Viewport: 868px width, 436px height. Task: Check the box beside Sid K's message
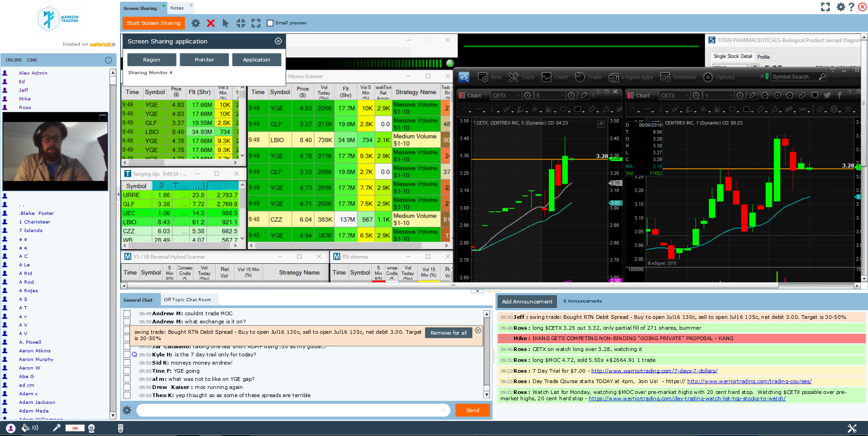click(x=127, y=363)
